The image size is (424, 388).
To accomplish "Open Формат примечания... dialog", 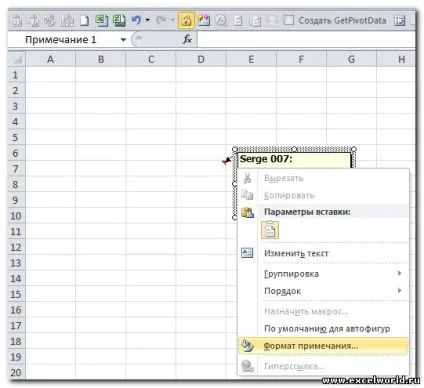I will (x=322, y=346).
